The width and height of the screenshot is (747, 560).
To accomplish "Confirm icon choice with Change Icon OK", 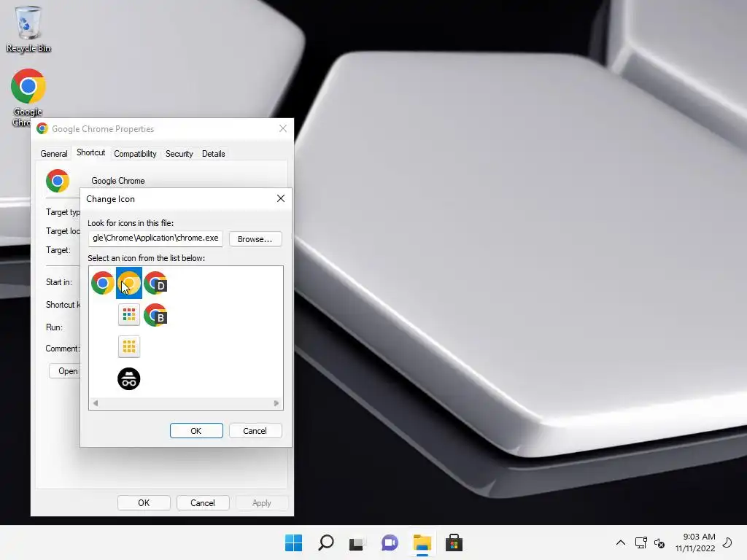I will pyautogui.click(x=196, y=431).
